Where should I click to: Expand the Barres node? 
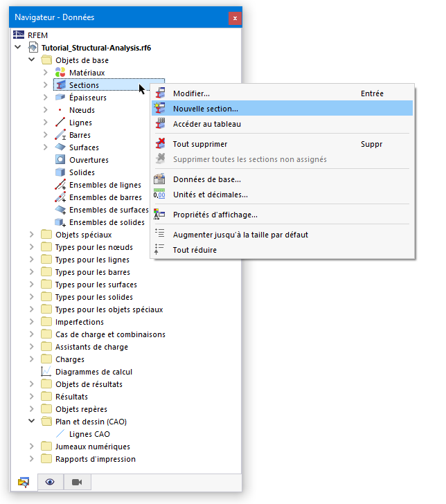click(45, 135)
